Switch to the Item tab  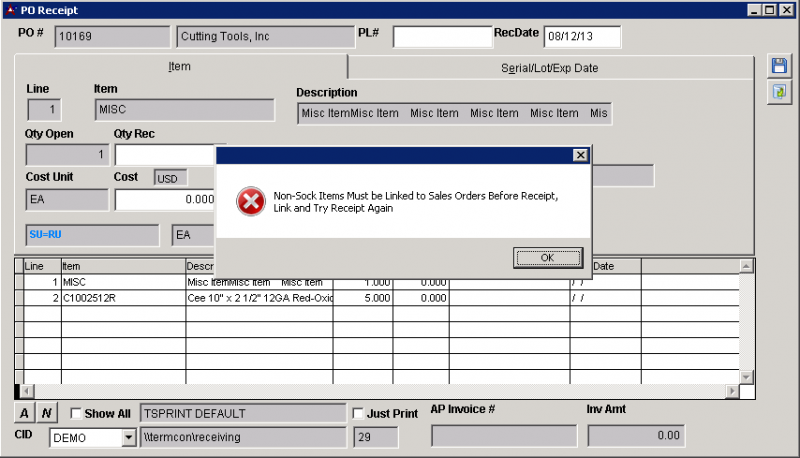click(180, 67)
